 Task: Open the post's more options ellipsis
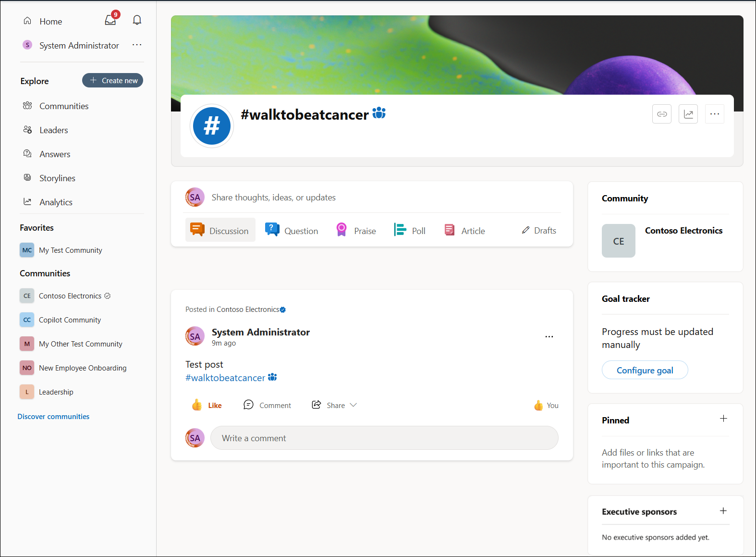coord(549,337)
